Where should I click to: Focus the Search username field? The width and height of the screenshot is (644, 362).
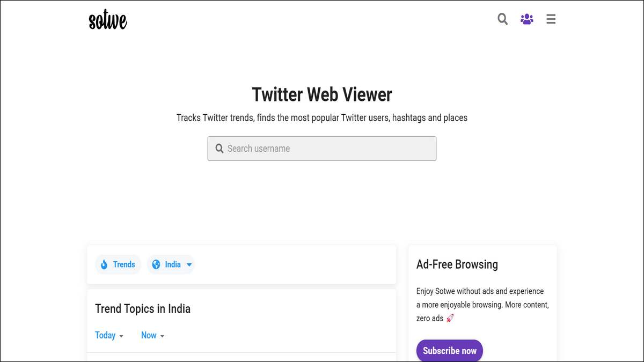(x=322, y=149)
